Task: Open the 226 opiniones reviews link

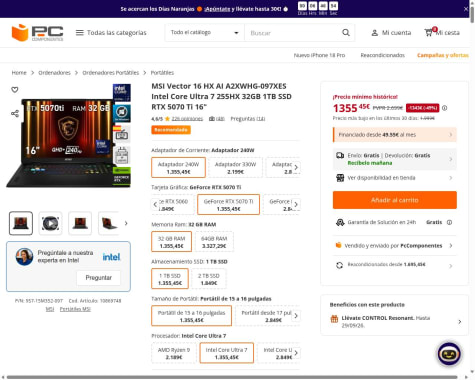Action: coord(187,119)
